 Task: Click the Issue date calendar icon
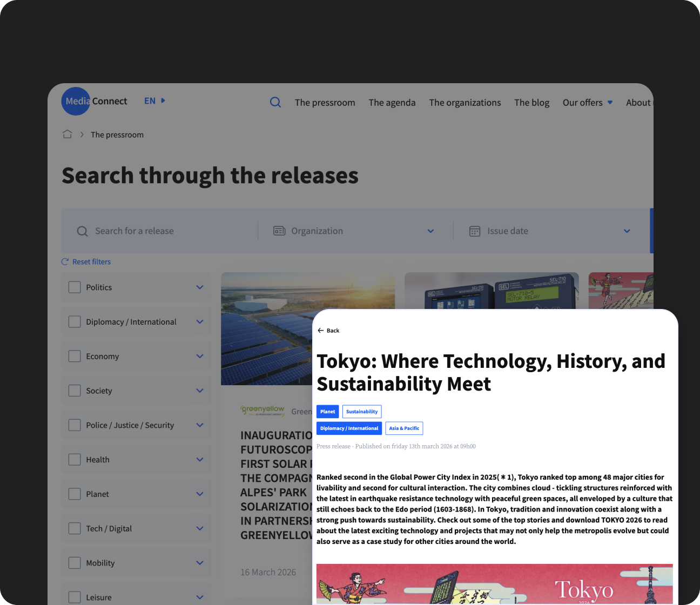tap(475, 231)
